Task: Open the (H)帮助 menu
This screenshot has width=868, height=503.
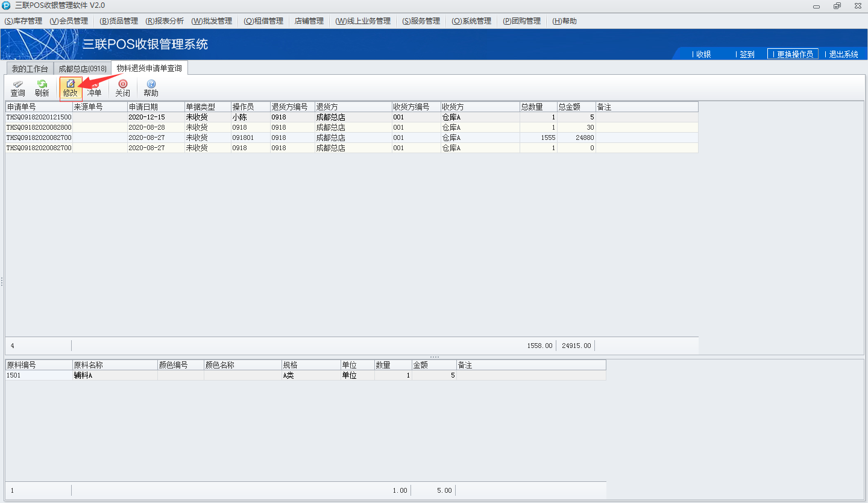Action: pyautogui.click(x=564, y=21)
